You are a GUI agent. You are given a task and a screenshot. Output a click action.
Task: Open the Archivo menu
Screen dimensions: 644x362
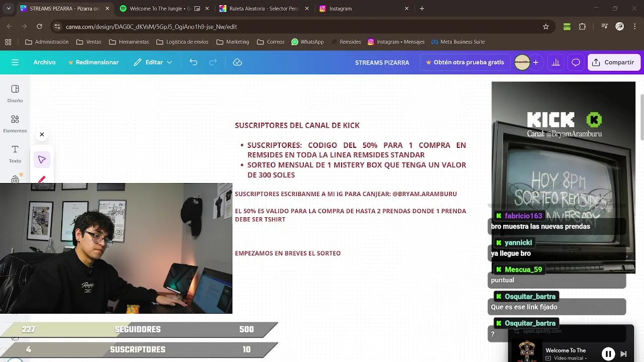pos(44,62)
